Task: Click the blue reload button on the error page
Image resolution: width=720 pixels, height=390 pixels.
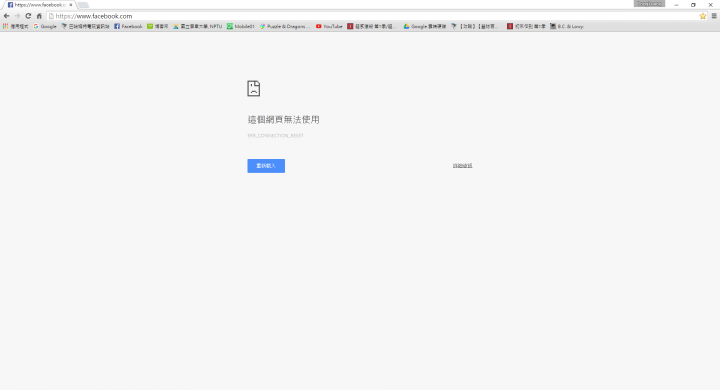Action: tap(266, 166)
